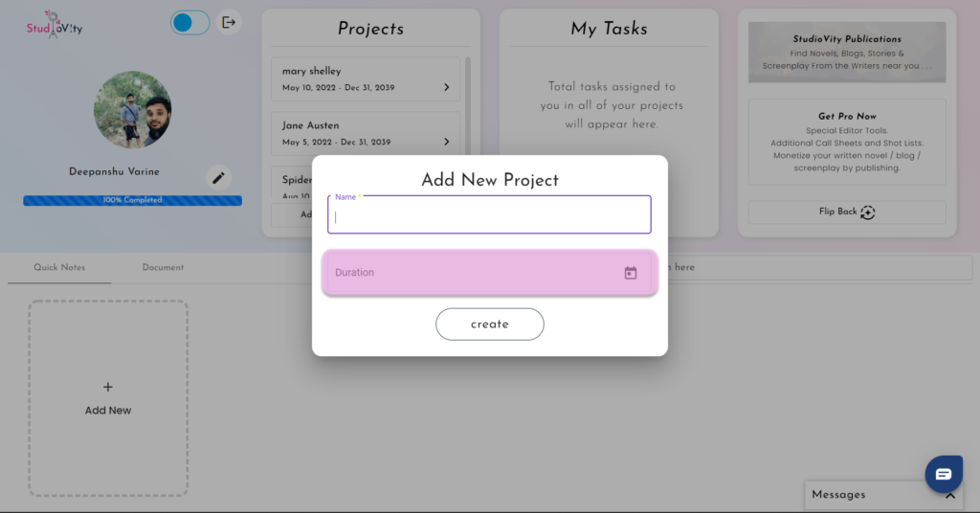Open the Jane Austen project chevron

(x=446, y=142)
